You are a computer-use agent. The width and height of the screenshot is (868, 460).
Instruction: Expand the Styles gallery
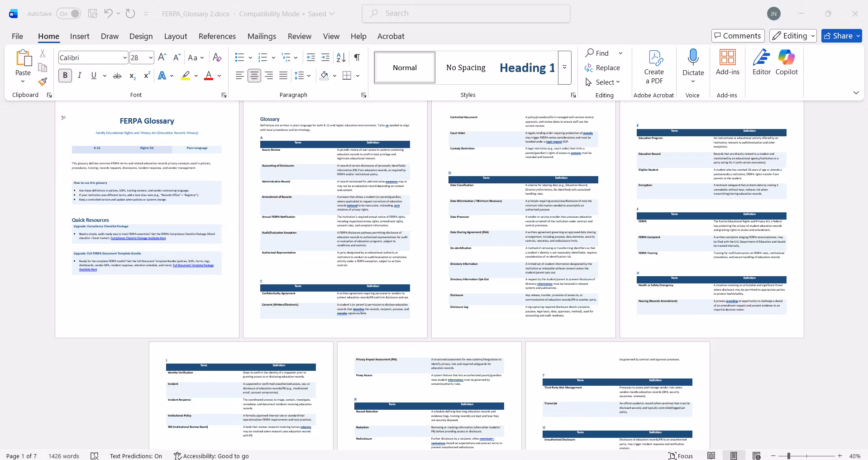point(564,67)
